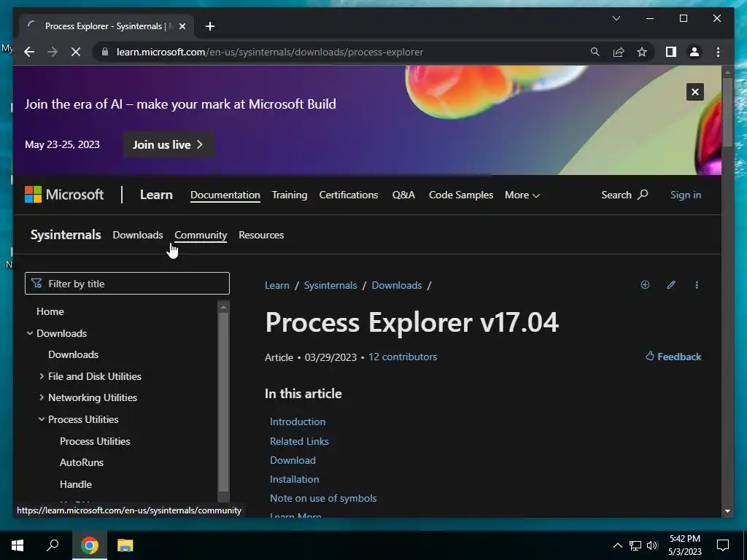Dismiss the Microsoft Build banner
This screenshot has width=747, height=560.
coord(695,92)
